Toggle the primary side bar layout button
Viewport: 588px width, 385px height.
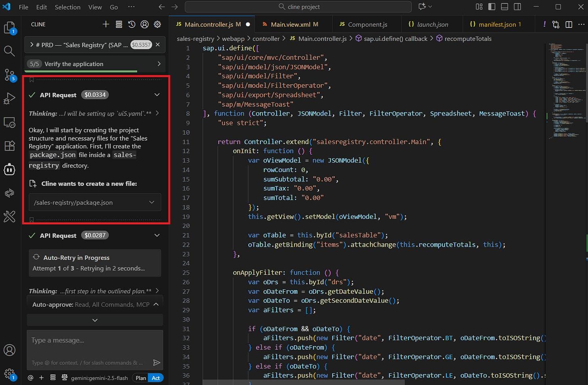click(492, 7)
